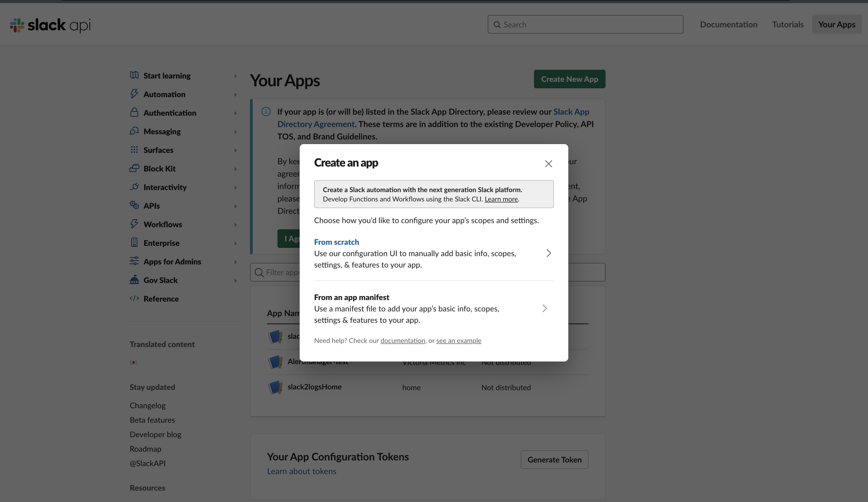Choose From an app manifest option
Screen dimensions: 868x502
(x=434, y=308)
